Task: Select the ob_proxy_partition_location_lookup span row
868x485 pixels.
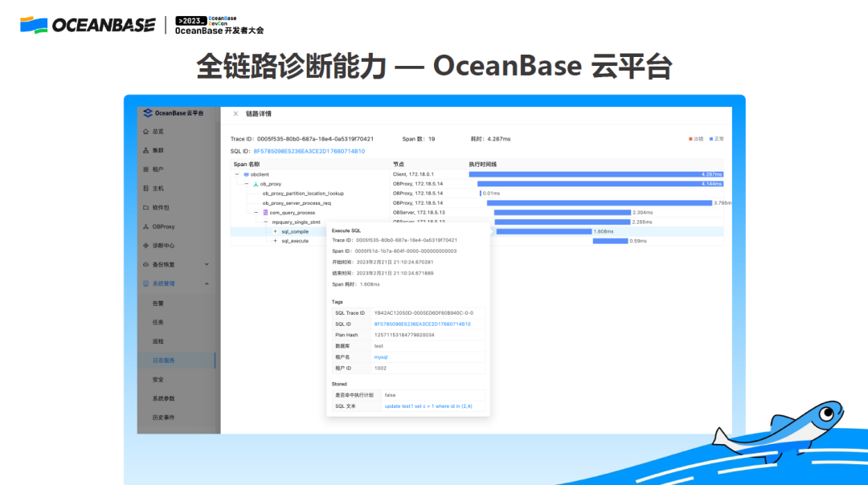Action: point(477,194)
